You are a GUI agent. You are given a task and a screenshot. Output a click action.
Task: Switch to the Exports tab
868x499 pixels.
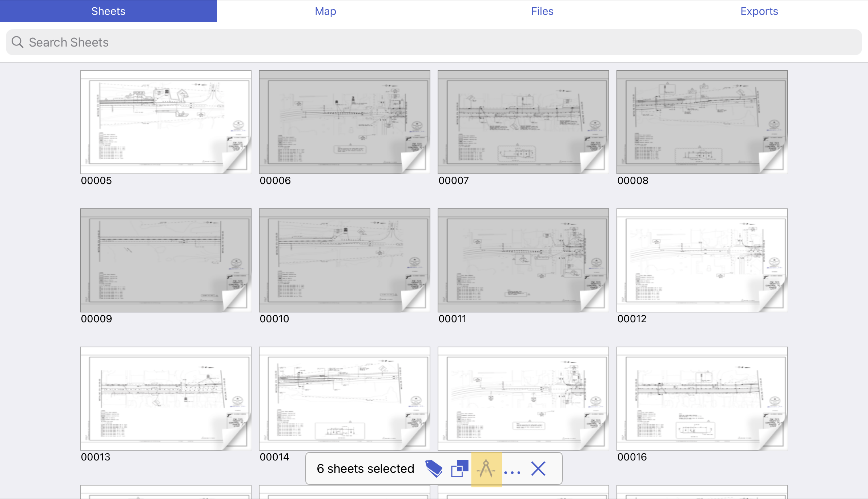[x=758, y=11]
